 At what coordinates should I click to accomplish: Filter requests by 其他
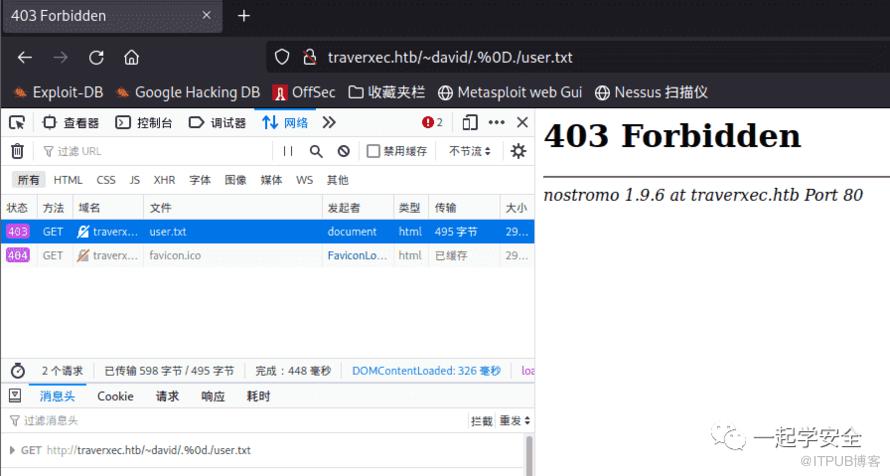click(338, 180)
